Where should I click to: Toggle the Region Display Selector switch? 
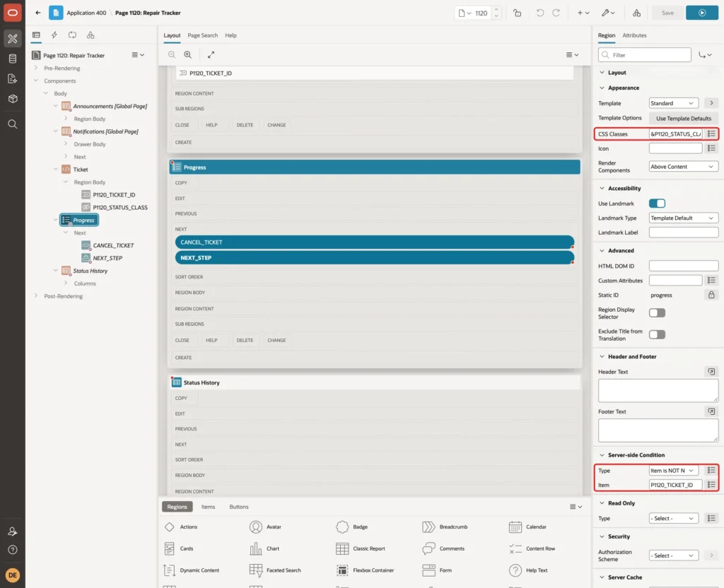point(657,313)
